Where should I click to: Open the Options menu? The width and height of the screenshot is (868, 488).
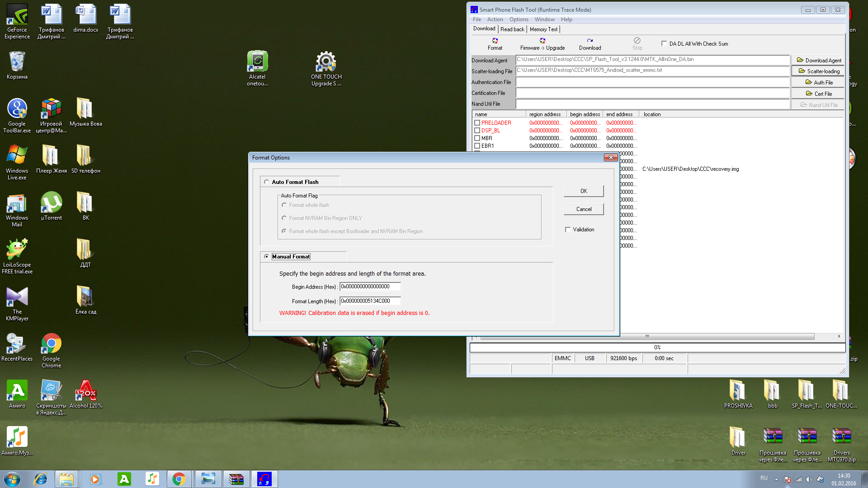click(519, 19)
